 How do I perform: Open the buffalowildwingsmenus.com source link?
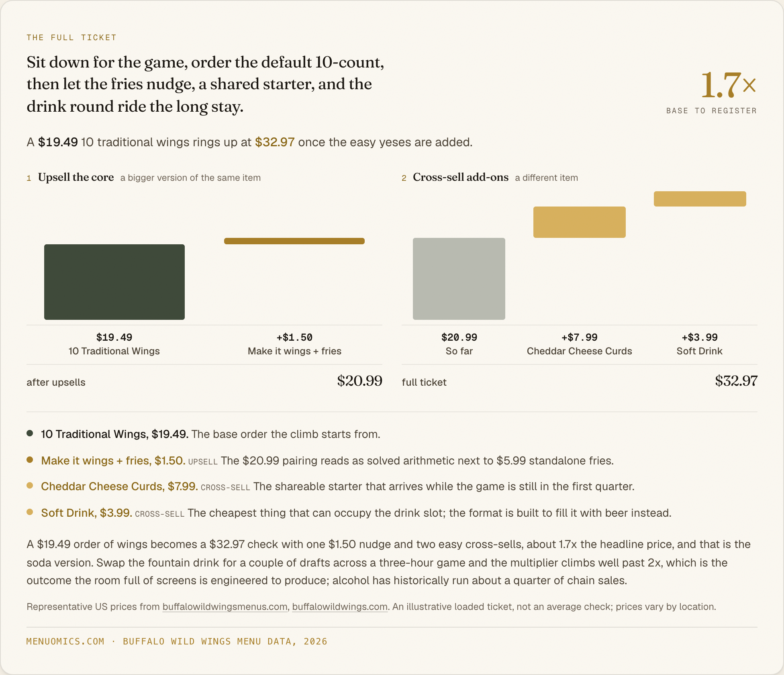pyautogui.click(x=225, y=607)
